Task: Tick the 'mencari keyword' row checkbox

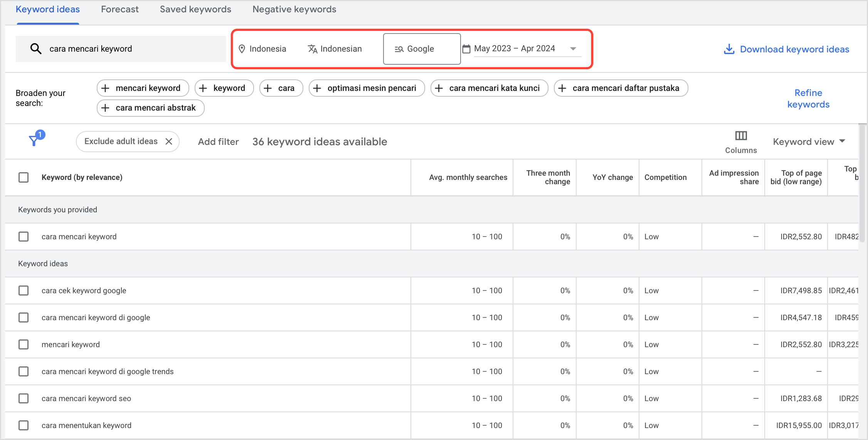Action: 24,344
